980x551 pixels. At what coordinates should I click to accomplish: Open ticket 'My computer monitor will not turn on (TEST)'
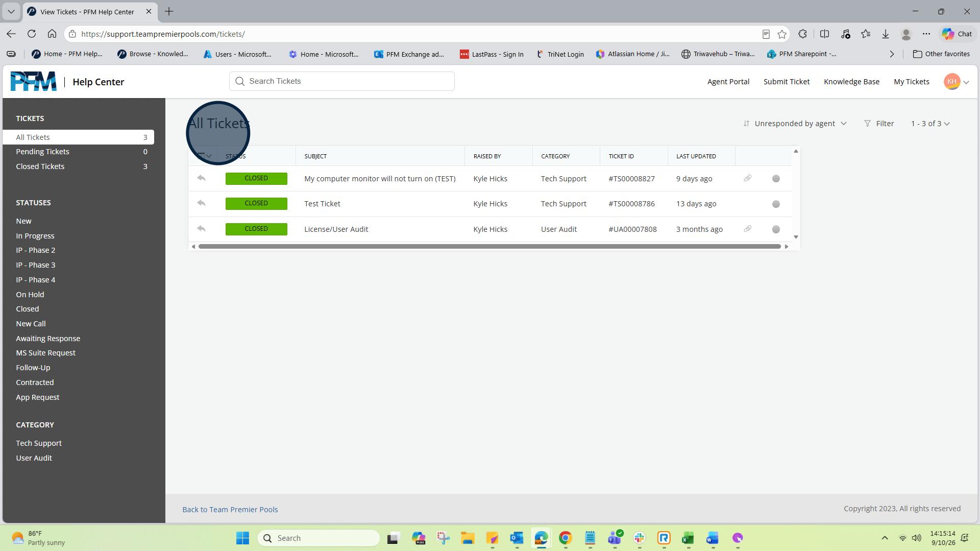point(379,179)
